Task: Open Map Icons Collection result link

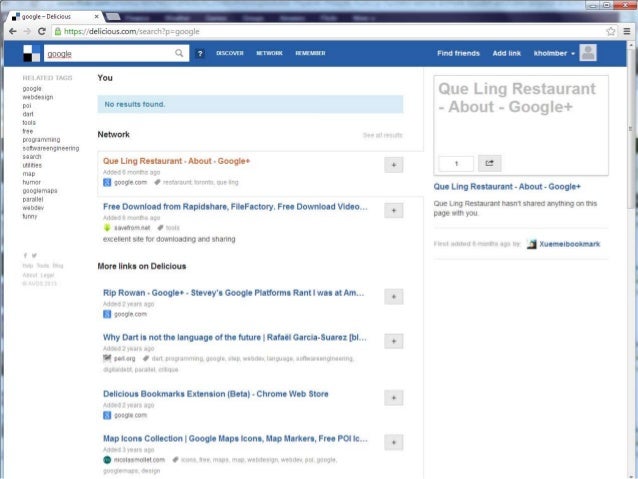Action: coord(235,439)
